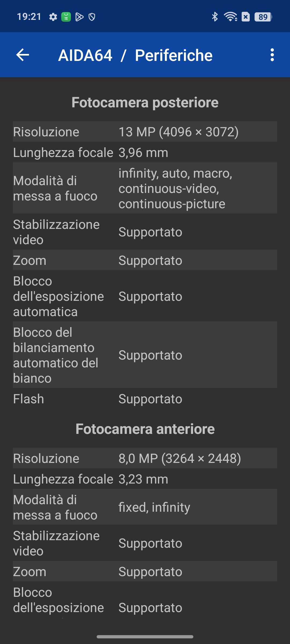Tap the settings gear status icon
The height and width of the screenshot is (644, 290).
[53, 17]
